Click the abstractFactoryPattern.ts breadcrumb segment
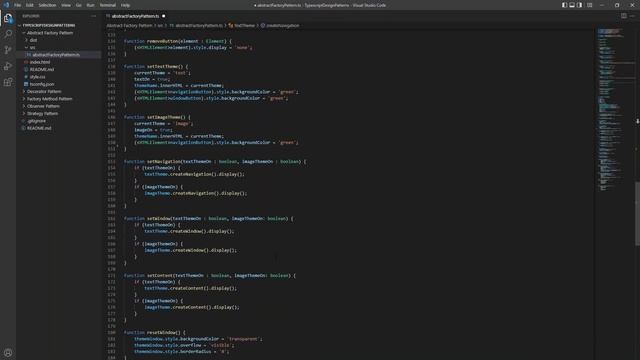Screen dimensions: 640x360 [199, 25]
